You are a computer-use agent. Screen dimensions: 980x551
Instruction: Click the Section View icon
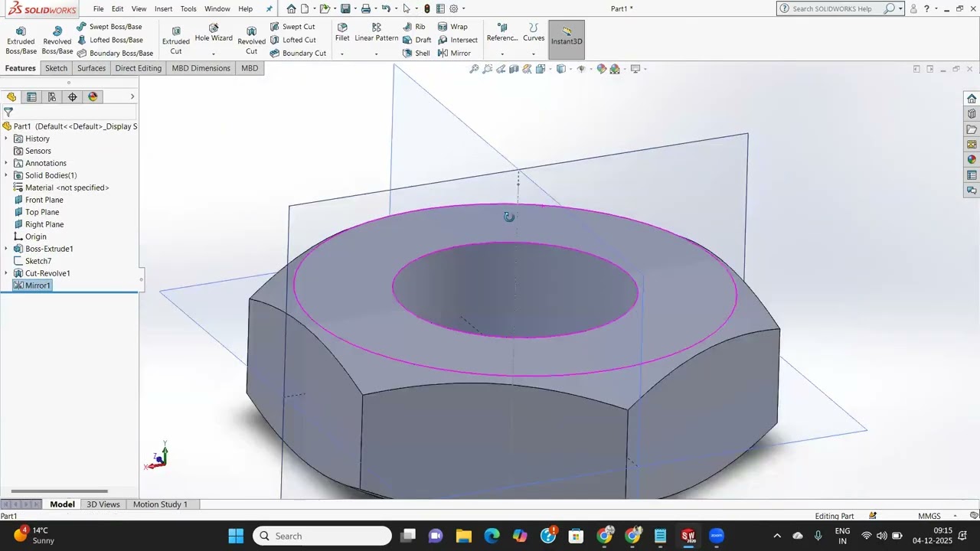click(514, 69)
